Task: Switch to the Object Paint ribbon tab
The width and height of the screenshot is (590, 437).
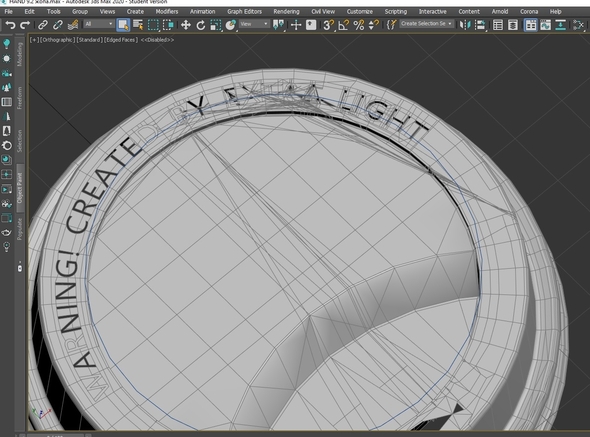Action: 20,188
